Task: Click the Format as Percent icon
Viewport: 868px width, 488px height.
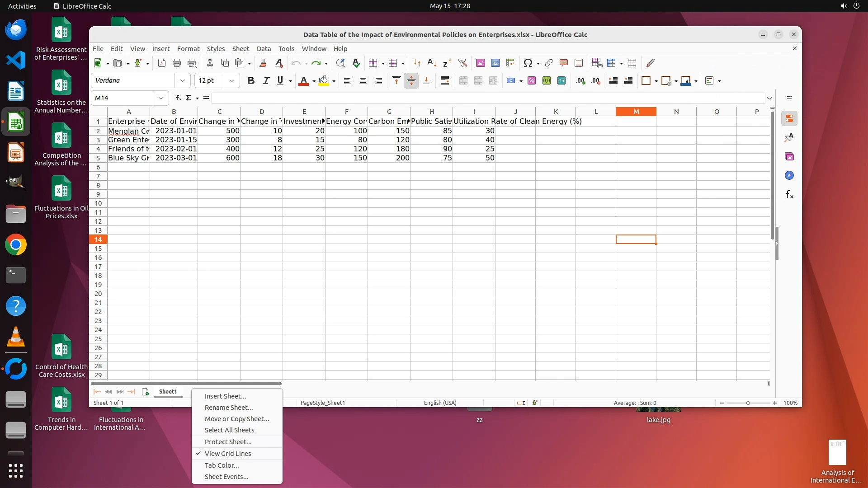Action: click(x=532, y=80)
